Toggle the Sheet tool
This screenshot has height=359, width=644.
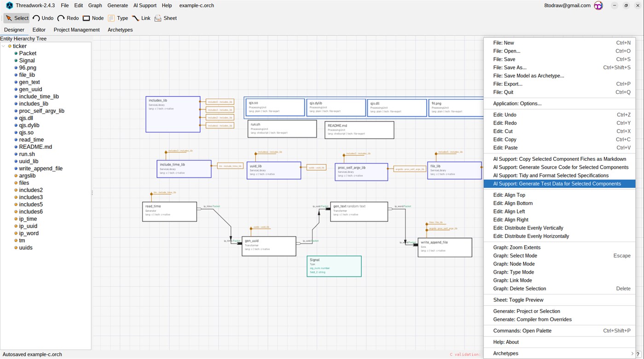(x=166, y=18)
